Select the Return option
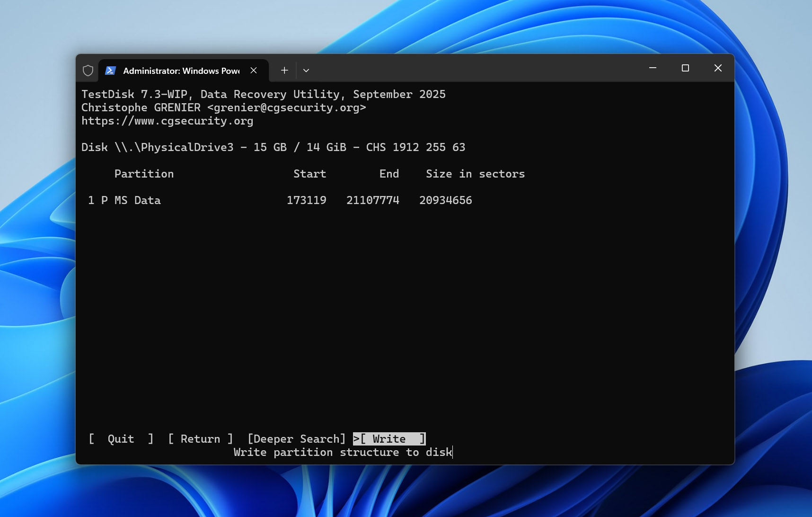The image size is (812, 517). coord(201,439)
